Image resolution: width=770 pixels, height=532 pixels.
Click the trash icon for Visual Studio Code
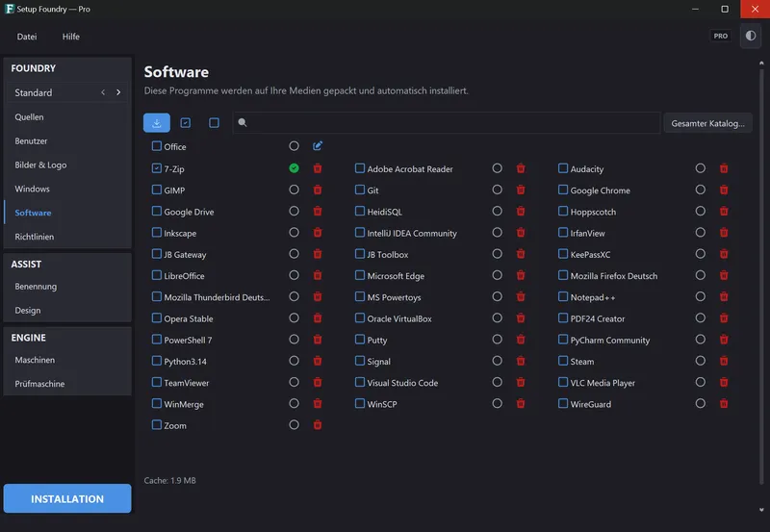click(x=521, y=382)
